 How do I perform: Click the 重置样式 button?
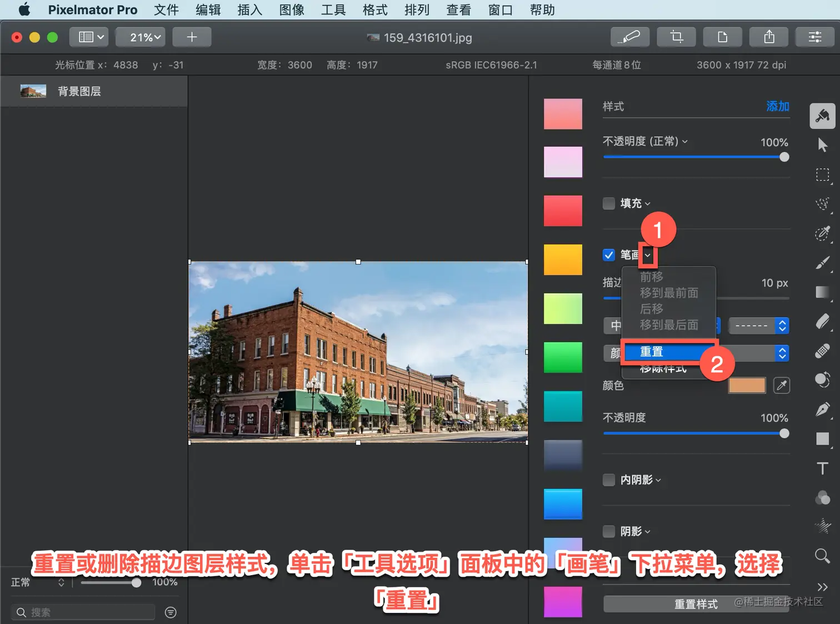point(696,604)
